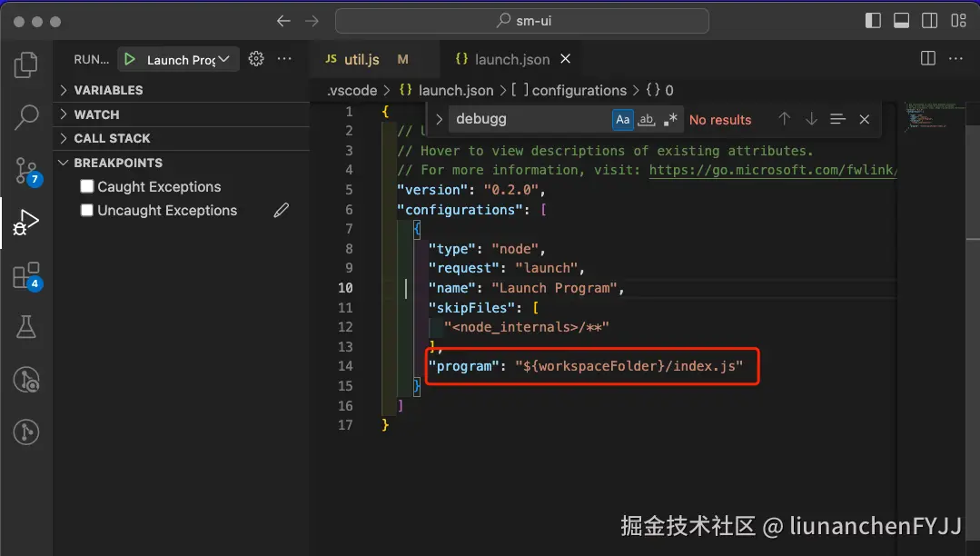Open the Run and Debug view icon
This screenshot has height=556, width=980.
(x=25, y=222)
